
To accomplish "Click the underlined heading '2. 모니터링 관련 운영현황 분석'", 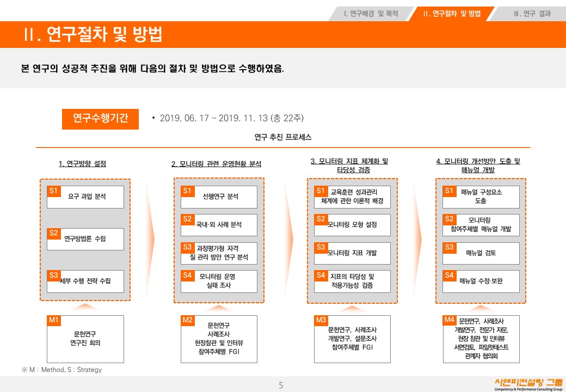I will point(216,163).
